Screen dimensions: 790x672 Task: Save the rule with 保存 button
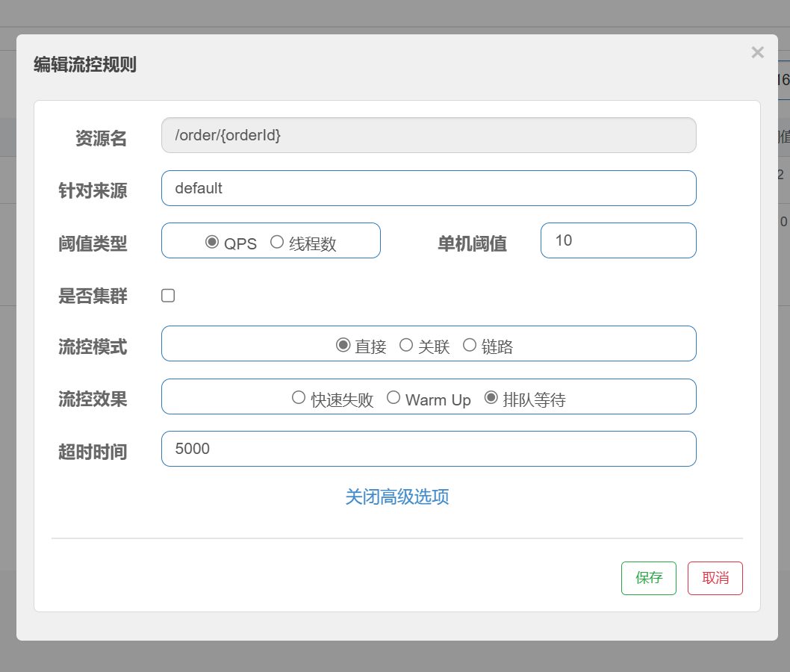click(x=649, y=579)
